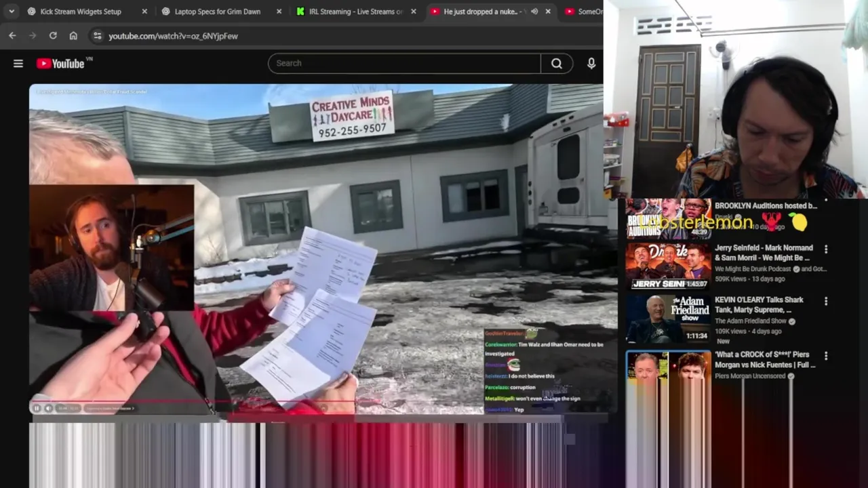Close the IRL Streaming tab
The width and height of the screenshot is (868, 488).
(x=413, y=12)
